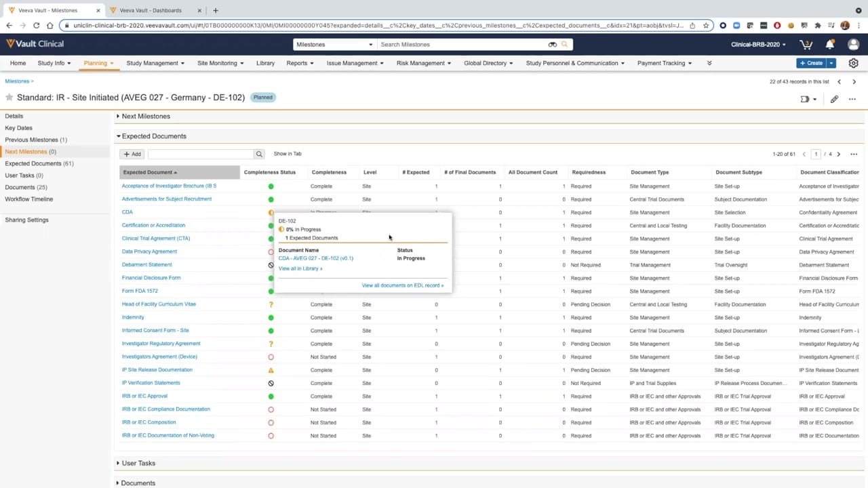Open the user profile avatar icon
Screen dimensions: 868x488
click(x=853, y=44)
